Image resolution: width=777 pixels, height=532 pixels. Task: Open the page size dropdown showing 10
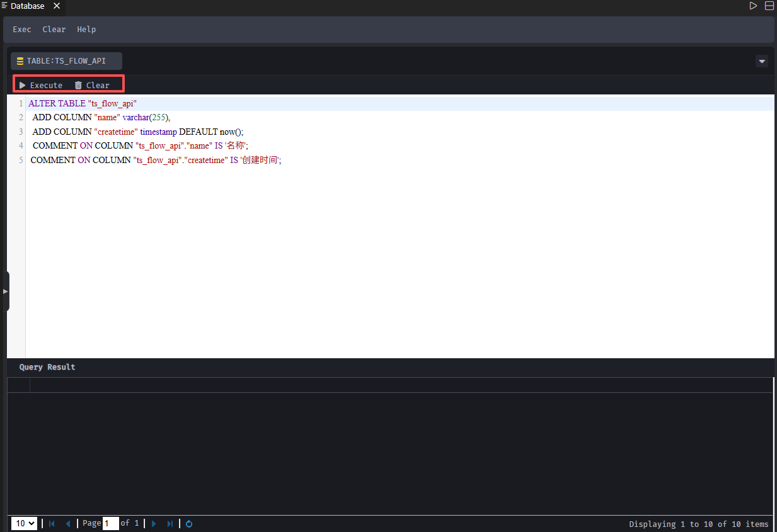pyautogui.click(x=24, y=524)
